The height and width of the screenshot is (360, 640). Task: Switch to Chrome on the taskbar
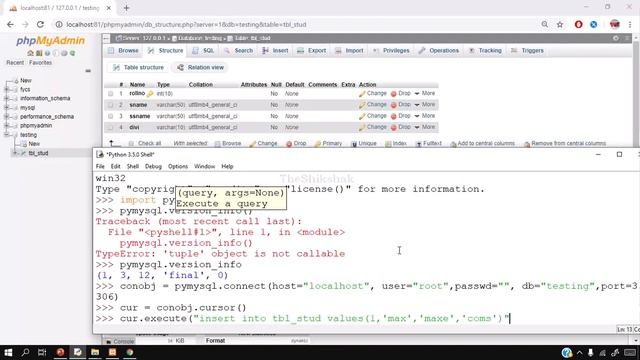[130, 352]
